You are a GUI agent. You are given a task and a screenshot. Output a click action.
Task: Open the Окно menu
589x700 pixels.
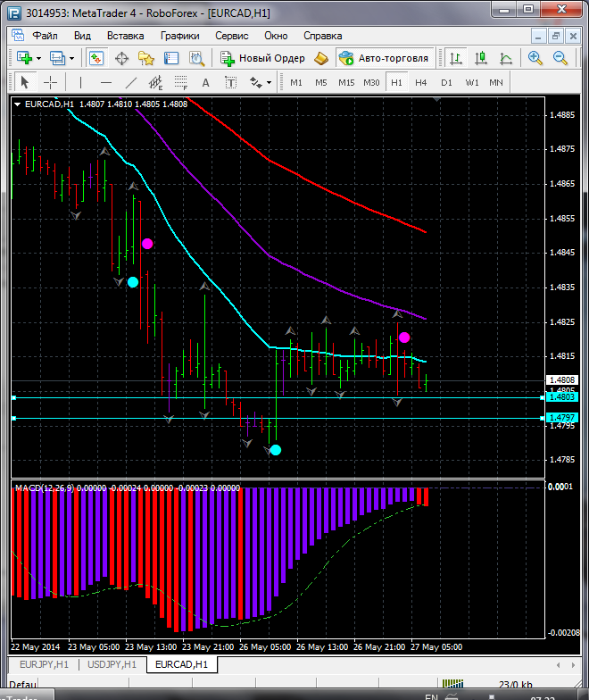click(x=276, y=36)
